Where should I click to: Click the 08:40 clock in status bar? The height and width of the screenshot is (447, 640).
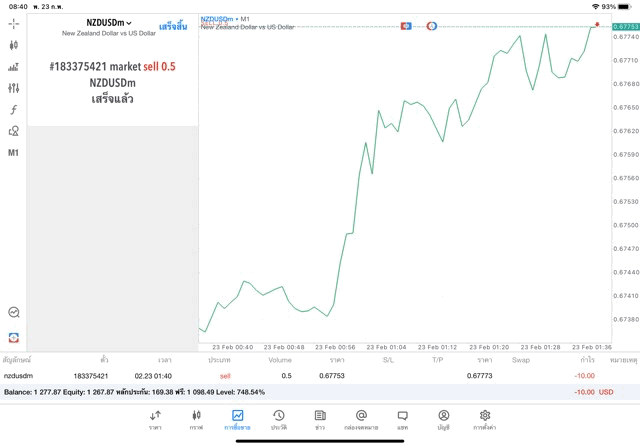pos(18,7)
